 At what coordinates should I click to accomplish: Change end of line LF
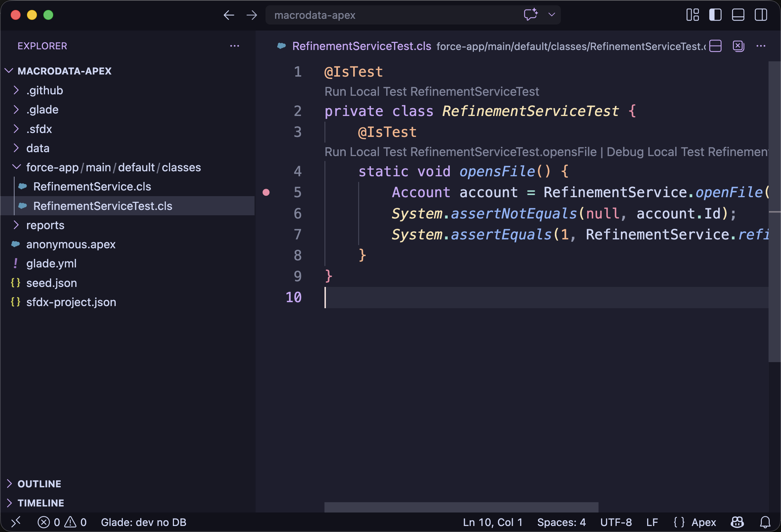(x=652, y=522)
